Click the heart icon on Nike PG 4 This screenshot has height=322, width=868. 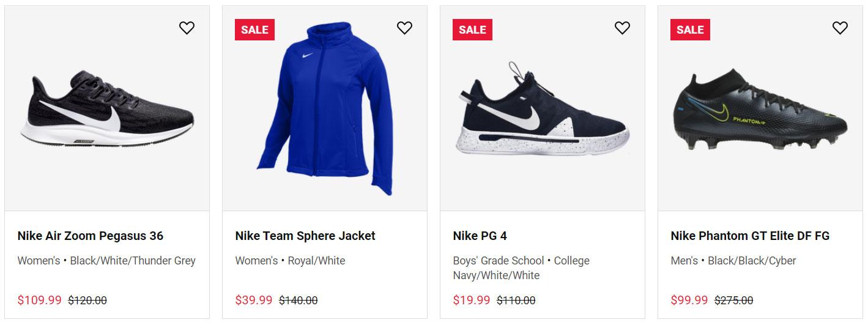622,28
